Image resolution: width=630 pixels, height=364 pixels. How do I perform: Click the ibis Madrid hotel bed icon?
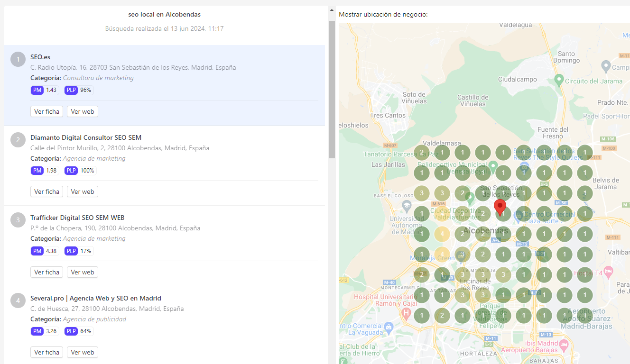(x=564, y=344)
